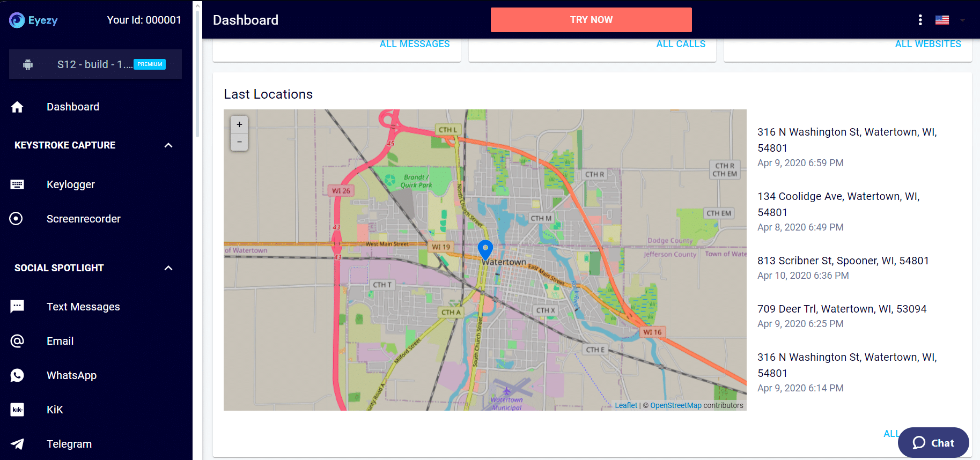Screen dimensions: 980x460
Task: Click the Eyezy logo
Action: click(x=33, y=20)
